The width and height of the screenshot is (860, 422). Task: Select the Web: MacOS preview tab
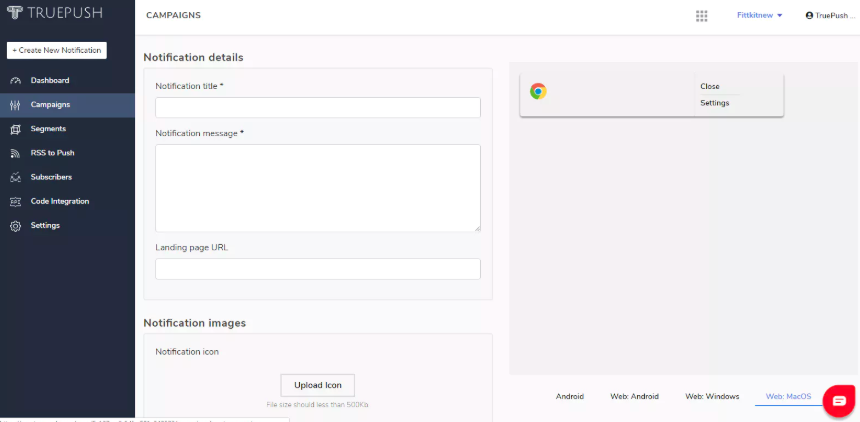[788, 396]
